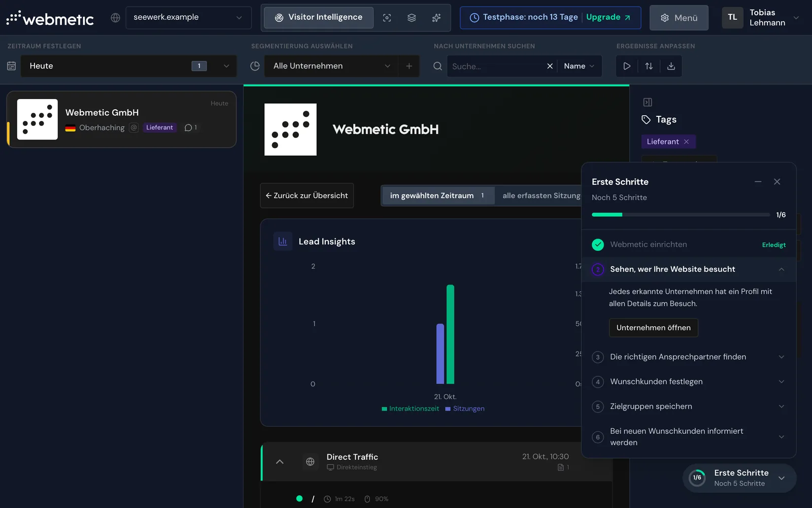This screenshot has width=812, height=508.
Task: Click the webmetic logo
Action: pos(50,18)
